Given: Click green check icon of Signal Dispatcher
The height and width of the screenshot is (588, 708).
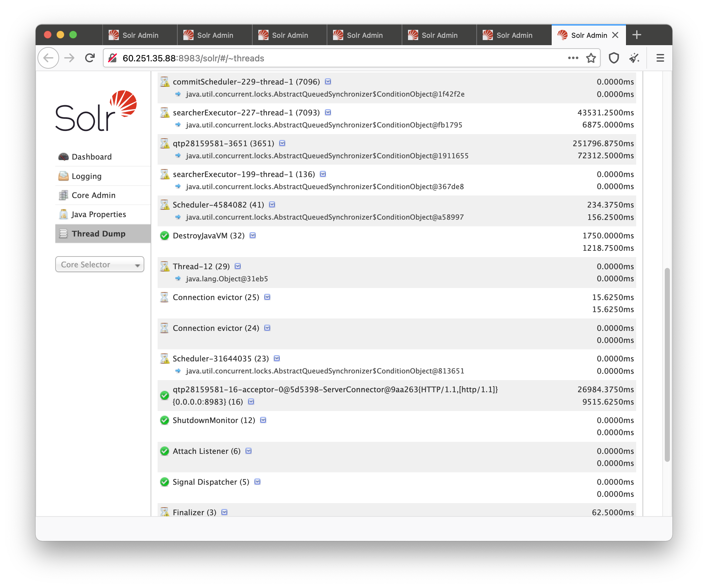Looking at the screenshot, I should (x=165, y=482).
